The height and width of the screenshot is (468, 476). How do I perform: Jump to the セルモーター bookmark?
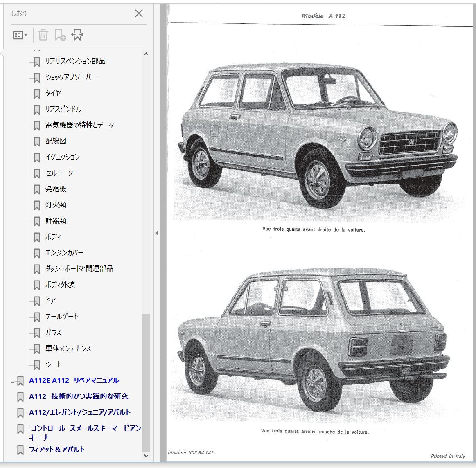tap(62, 173)
